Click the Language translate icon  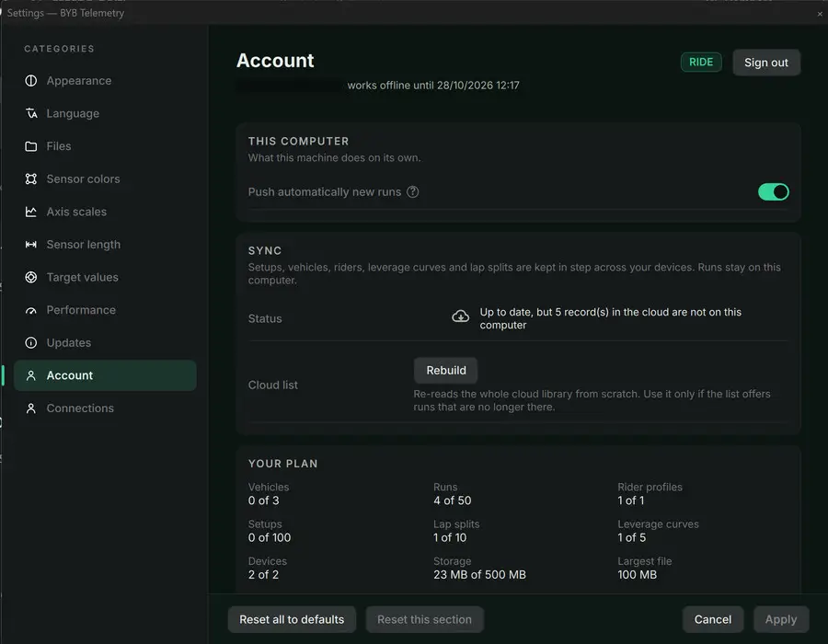point(31,113)
